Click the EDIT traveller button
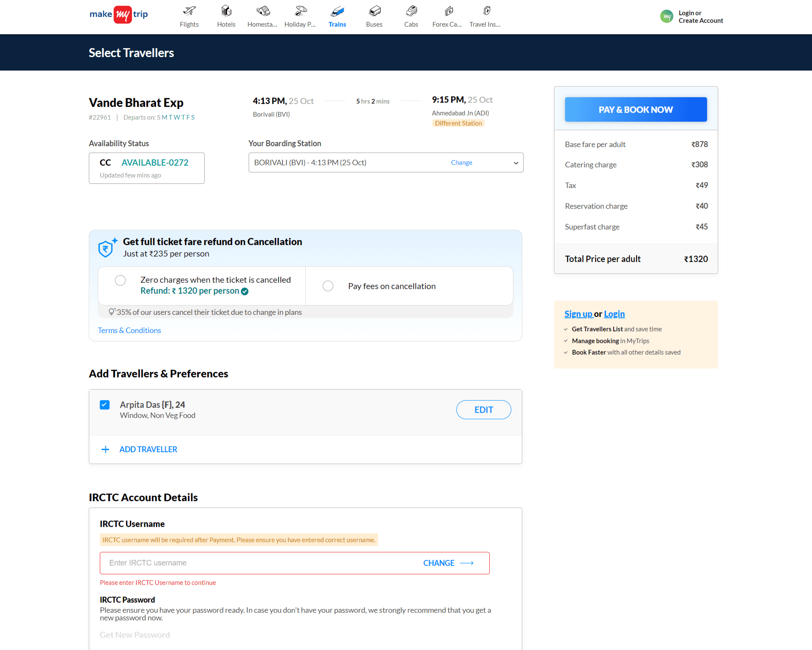This screenshot has height=650, width=812. click(x=483, y=410)
